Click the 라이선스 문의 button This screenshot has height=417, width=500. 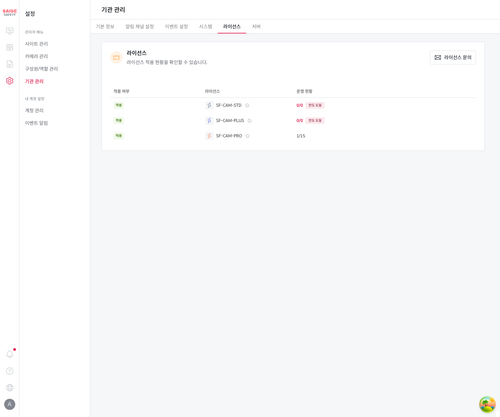453,58
